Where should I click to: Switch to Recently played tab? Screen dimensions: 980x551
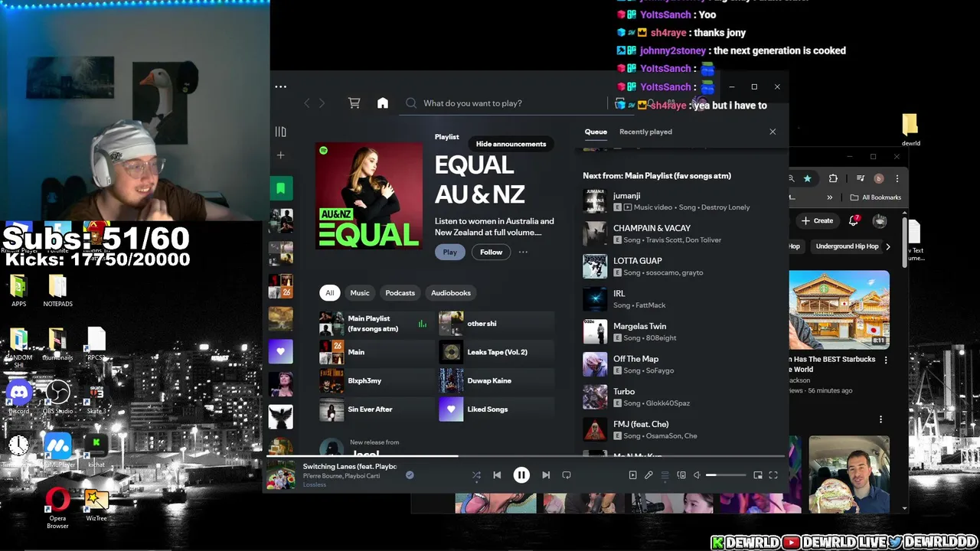coord(645,132)
